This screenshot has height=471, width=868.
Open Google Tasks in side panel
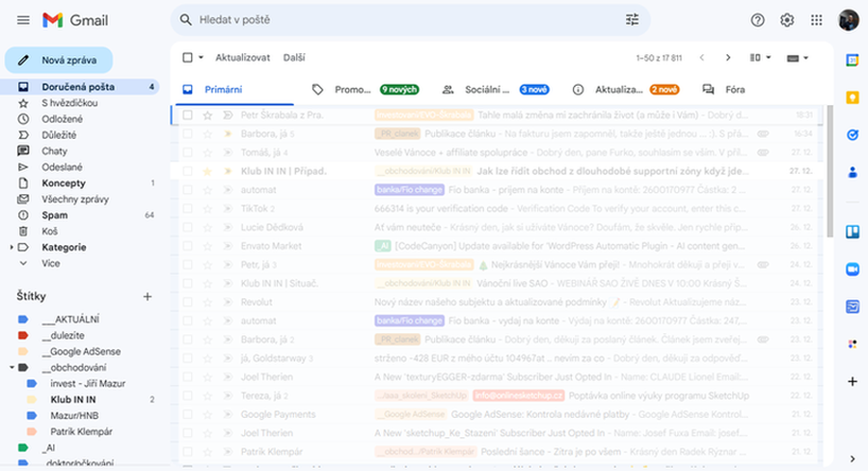pos(853,135)
